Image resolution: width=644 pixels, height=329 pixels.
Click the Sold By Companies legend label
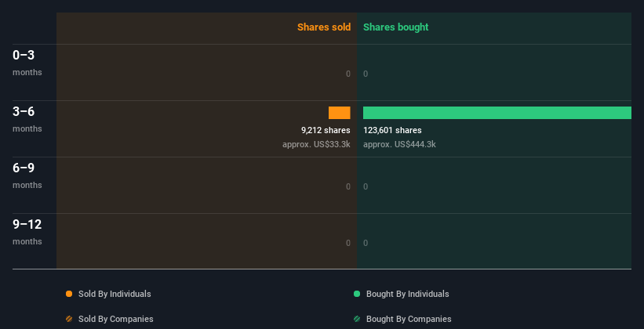pyautogui.click(x=116, y=319)
